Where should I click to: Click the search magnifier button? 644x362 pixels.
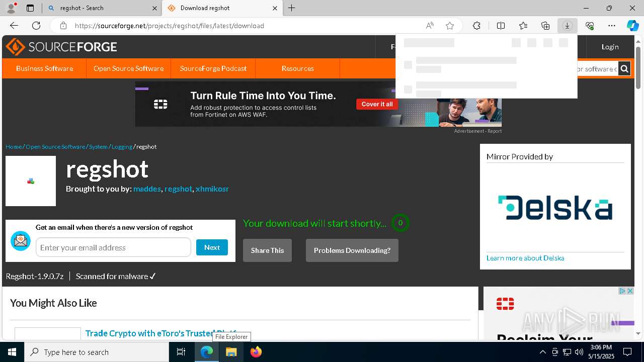[x=624, y=68]
